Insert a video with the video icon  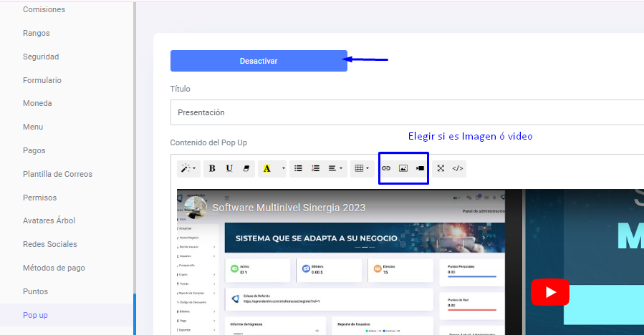(420, 168)
